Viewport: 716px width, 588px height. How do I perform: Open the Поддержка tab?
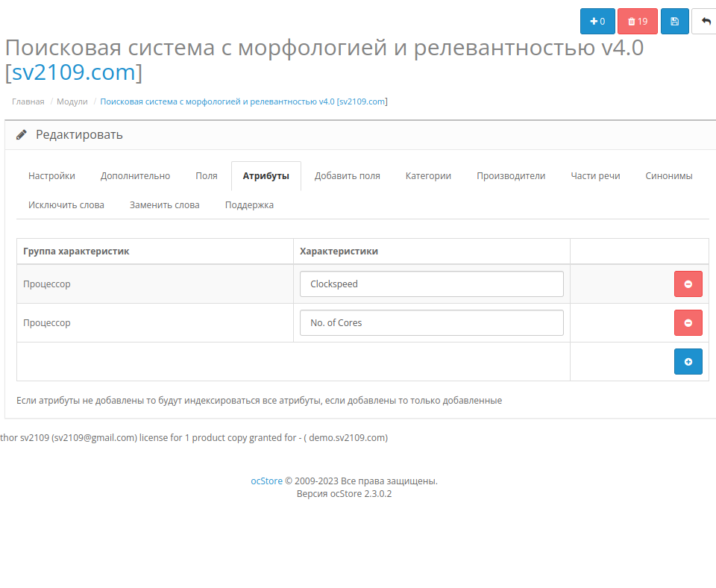tap(249, 205)
